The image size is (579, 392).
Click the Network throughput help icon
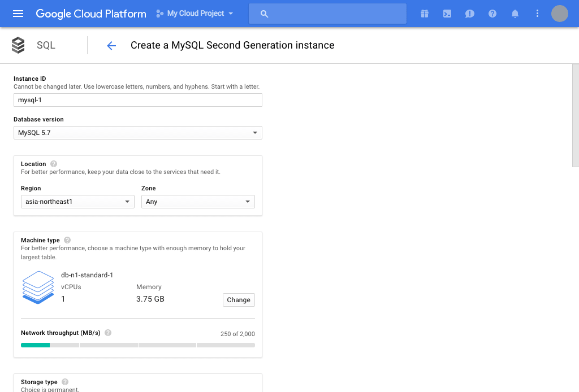tap(108, 333)
